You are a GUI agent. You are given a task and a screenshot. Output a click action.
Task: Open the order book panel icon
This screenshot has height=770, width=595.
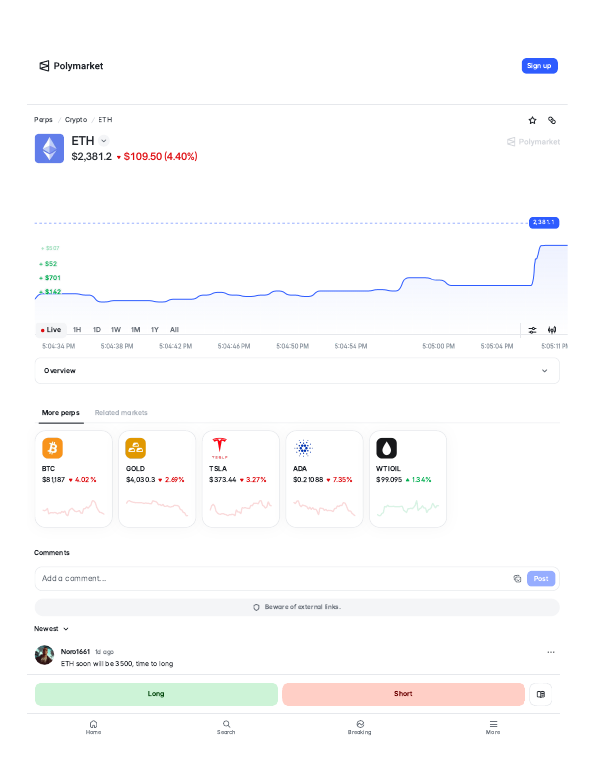[541, 694]
